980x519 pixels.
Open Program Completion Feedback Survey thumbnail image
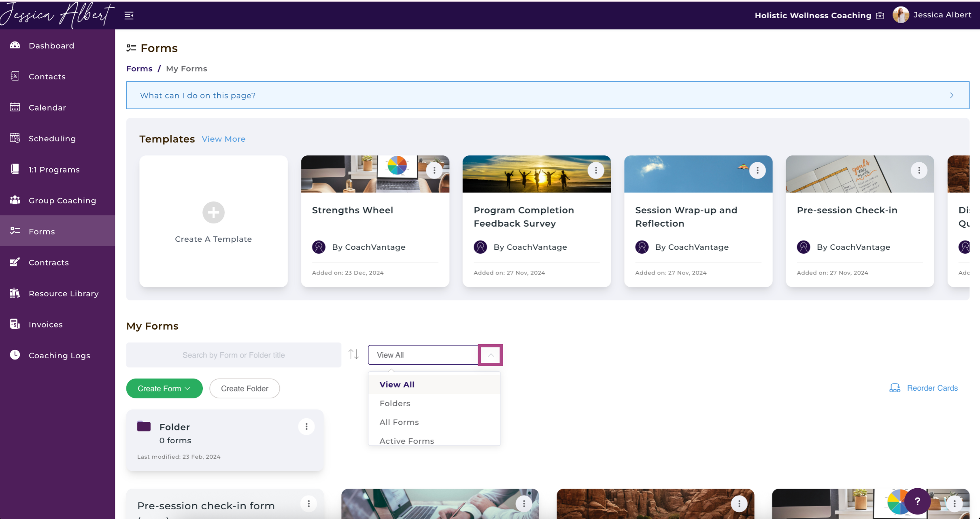pos(536,174)
